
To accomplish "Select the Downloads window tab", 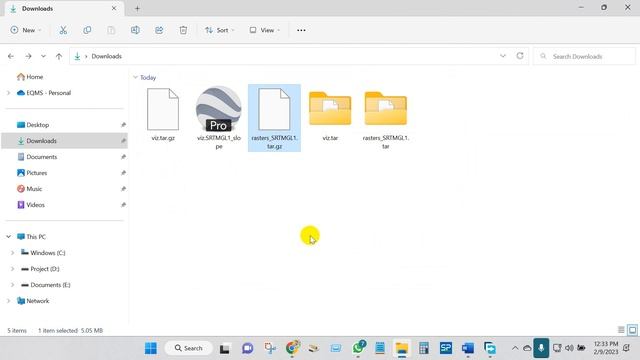I will click(x=63, y=9).
